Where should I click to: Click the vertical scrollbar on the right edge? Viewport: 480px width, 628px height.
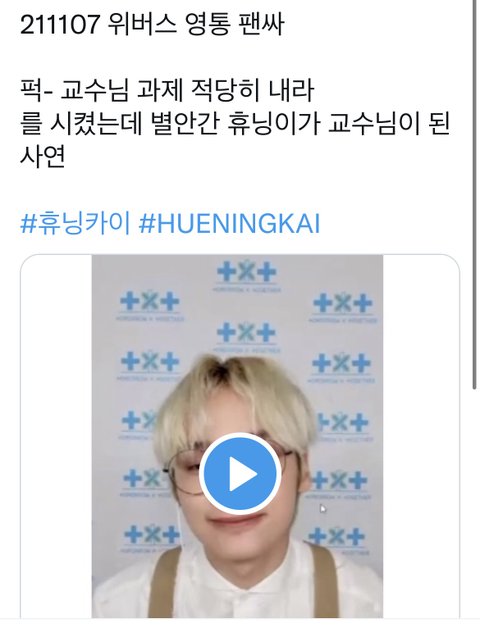click(474, 194)
